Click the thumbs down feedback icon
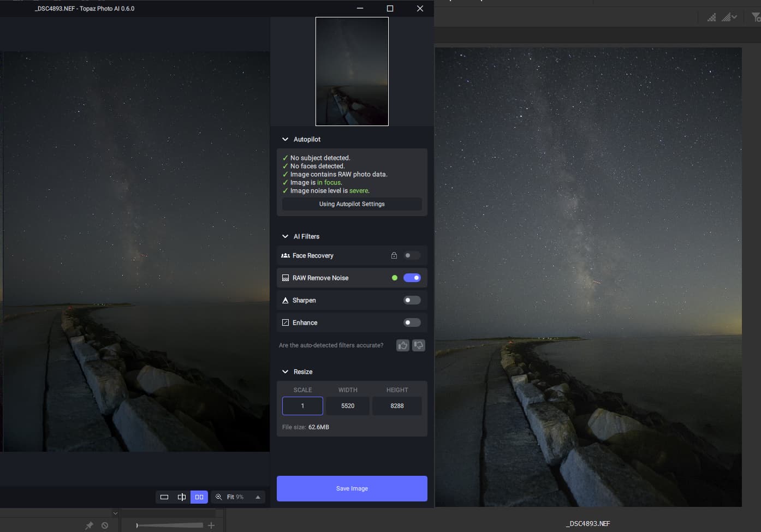 [419, 345]
